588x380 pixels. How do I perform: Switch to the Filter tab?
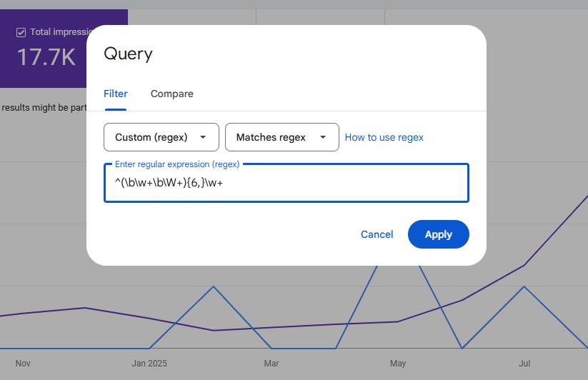tap(116, 94)
